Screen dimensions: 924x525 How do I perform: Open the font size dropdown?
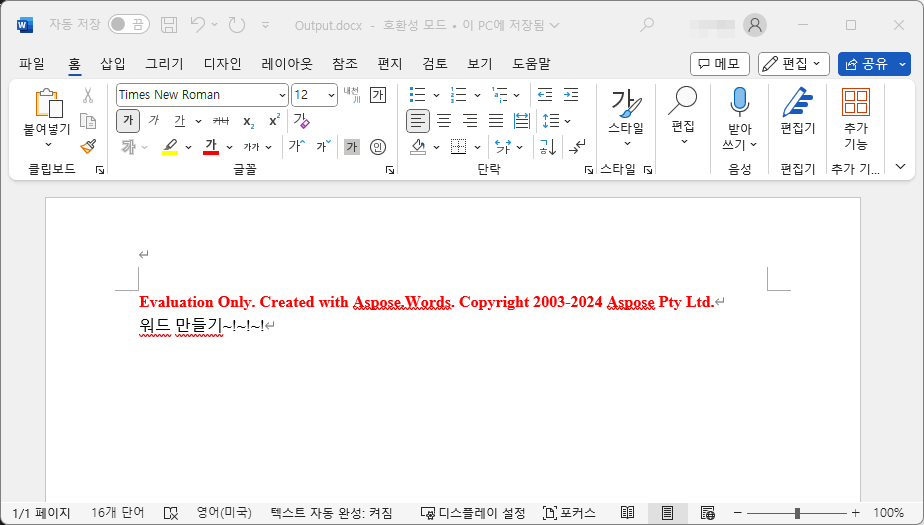[331, 95]
